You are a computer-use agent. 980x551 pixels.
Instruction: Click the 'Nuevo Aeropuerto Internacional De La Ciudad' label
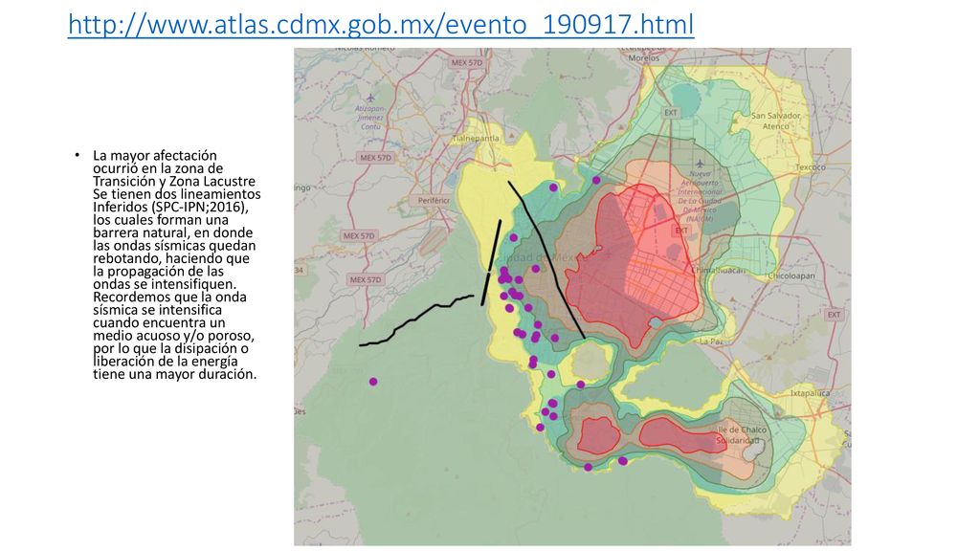[x=700, y=196]
